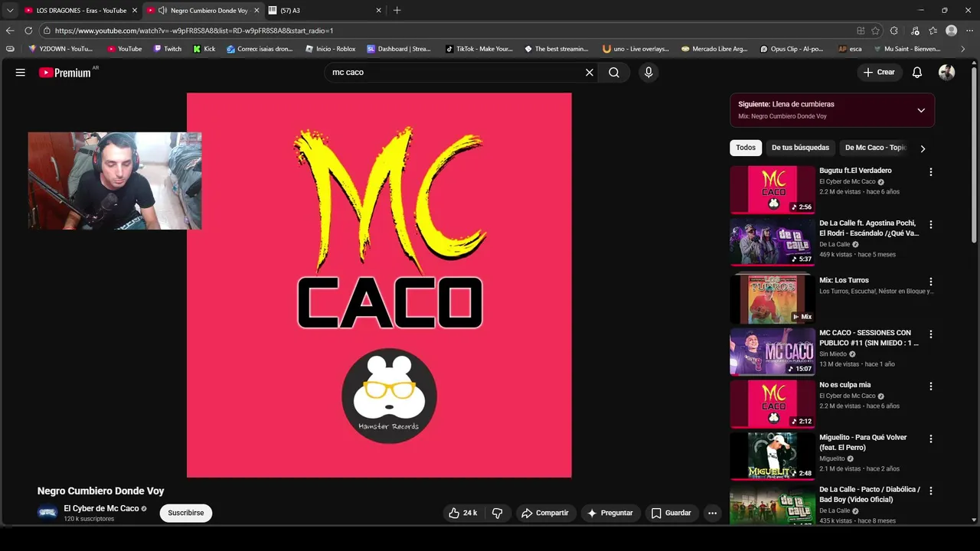980x551 pixels.
Task: Open the Twitch bookmark
Action: point(168,49)
